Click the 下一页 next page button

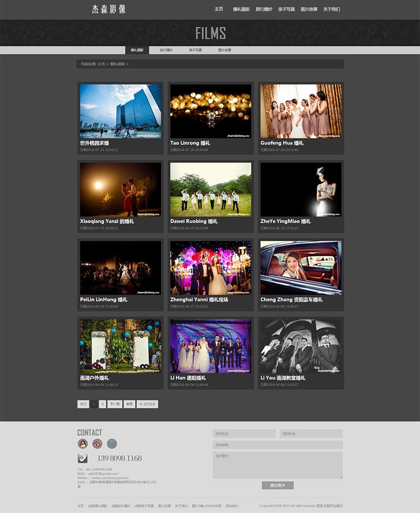tap(115, 404)
